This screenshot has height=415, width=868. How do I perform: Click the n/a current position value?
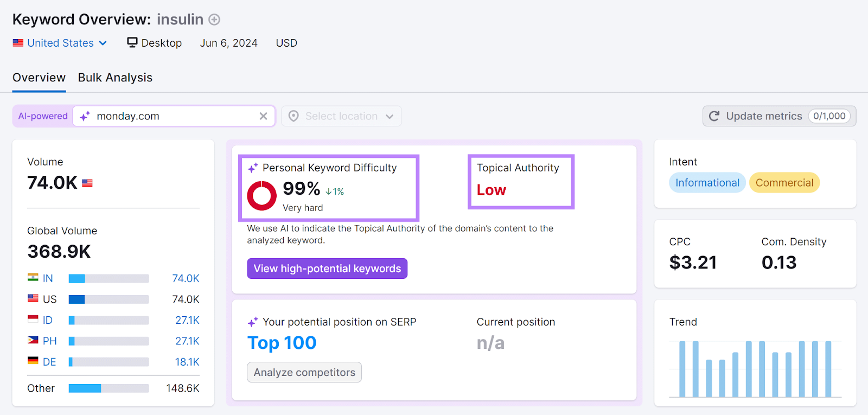coord(490,343)
